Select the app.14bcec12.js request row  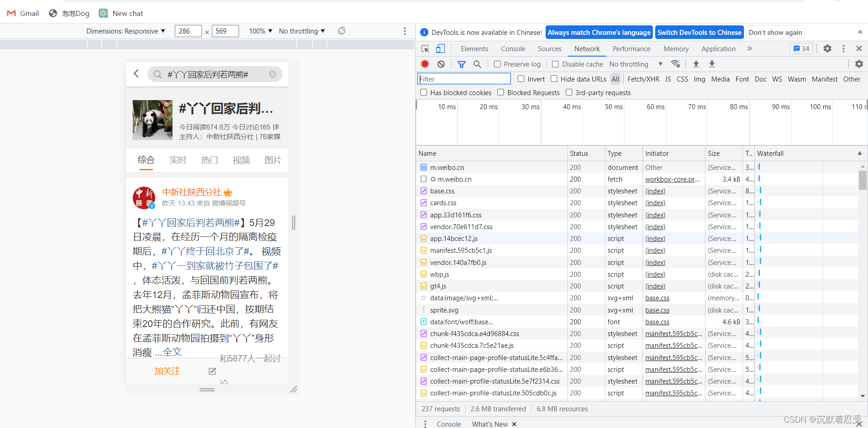click(637, 238)
